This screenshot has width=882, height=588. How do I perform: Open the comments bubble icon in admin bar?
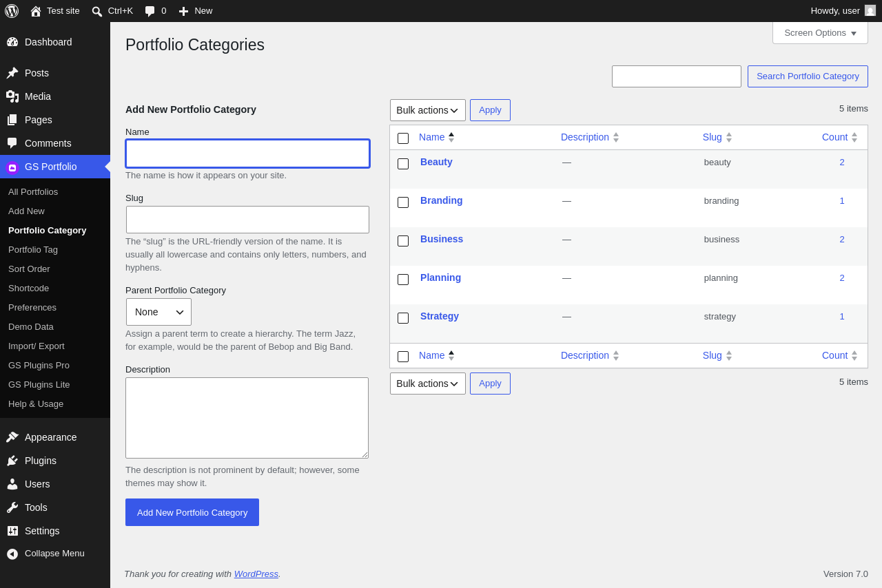click(x=150, y=11)
